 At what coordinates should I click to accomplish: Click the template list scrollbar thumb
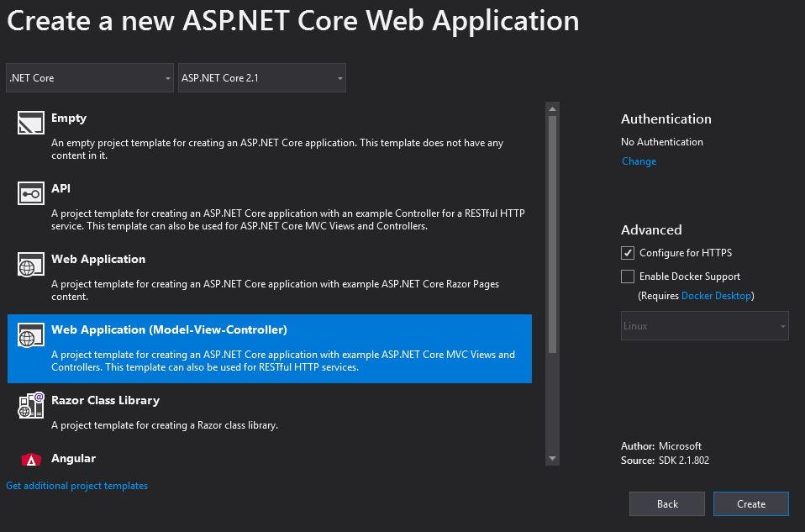click(x=552, y=234)
